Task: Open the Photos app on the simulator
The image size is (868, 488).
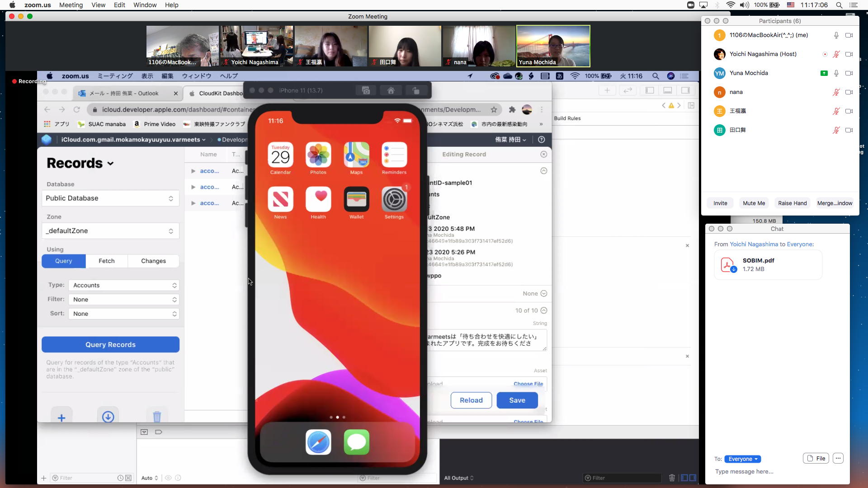Action: (x=318, y=155)
